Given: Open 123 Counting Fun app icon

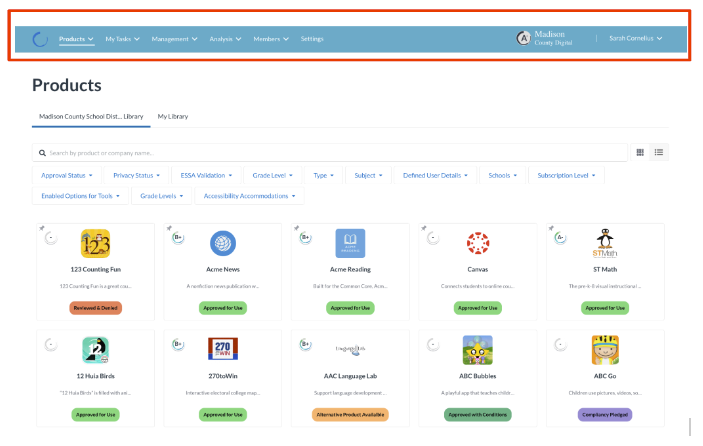Looking at the screenshot, I should tap(95, 243).
